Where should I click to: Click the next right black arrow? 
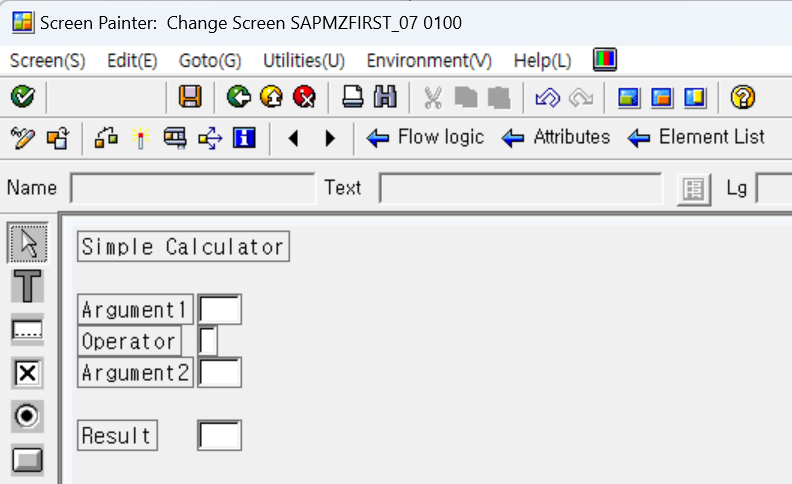point(330,138)
